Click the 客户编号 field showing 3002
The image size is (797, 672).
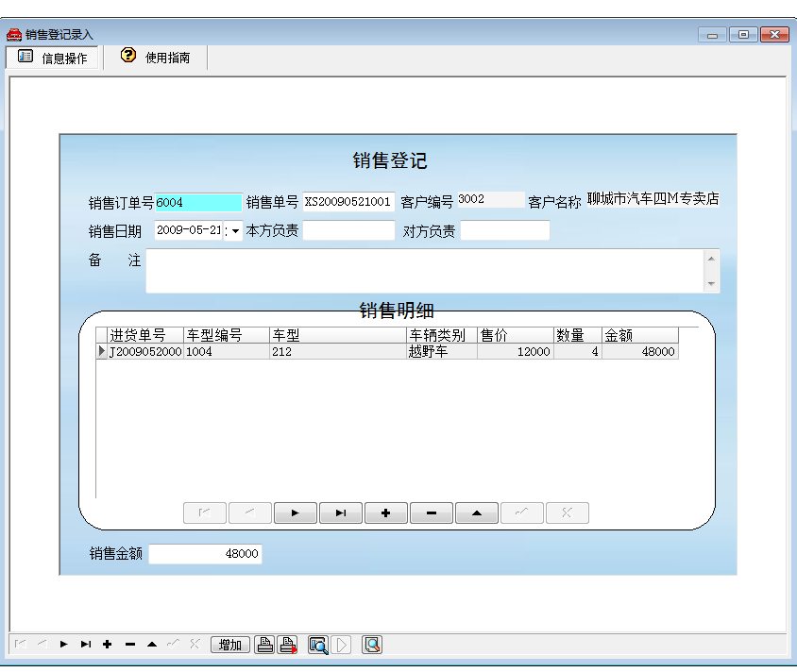pos(490,199)
